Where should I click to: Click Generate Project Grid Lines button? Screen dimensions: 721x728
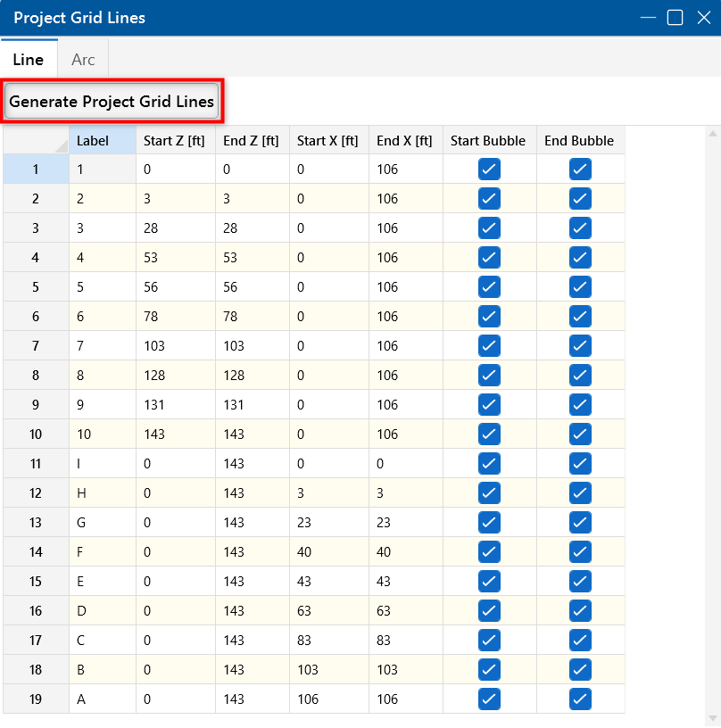(112, 102)
